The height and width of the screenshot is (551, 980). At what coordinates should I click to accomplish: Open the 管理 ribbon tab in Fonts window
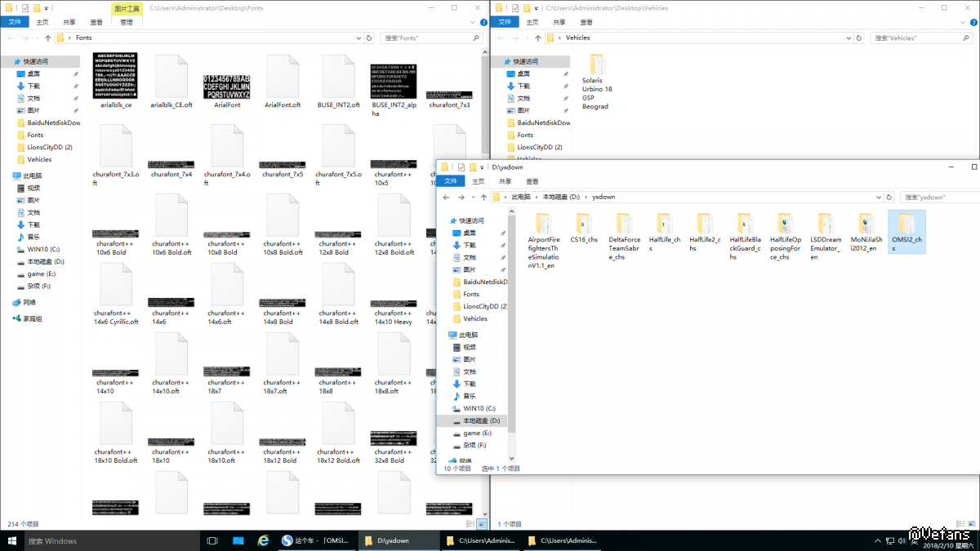[126, 22]
